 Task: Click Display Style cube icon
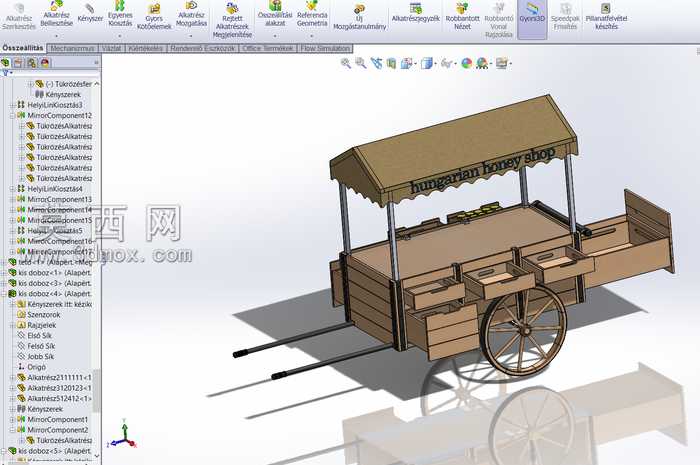pyautogui.click(x=426, y=63)
